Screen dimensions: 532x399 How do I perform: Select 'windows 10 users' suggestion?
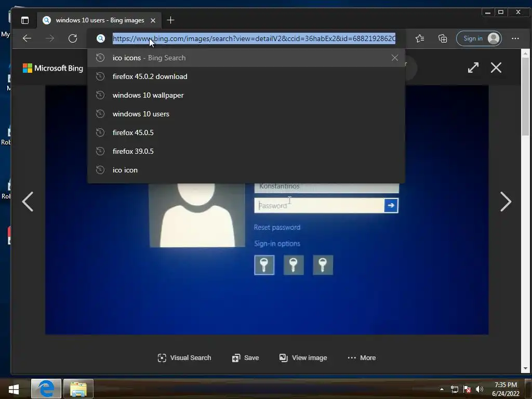point(246,114)
